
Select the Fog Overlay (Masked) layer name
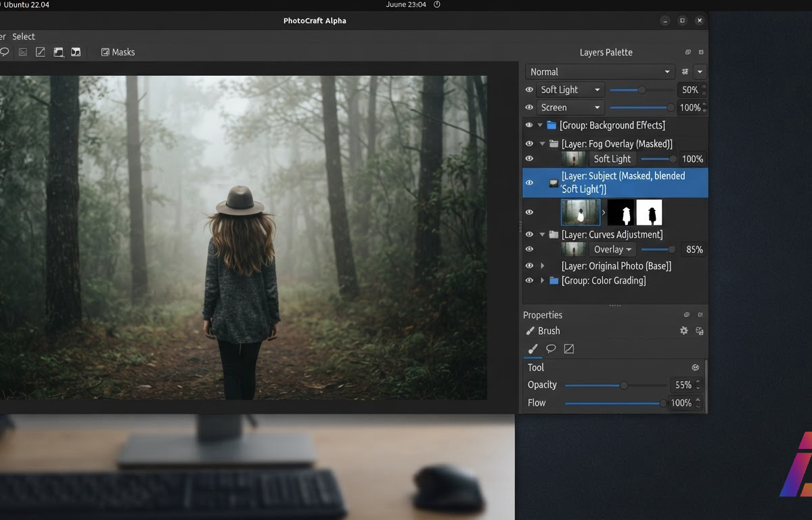tap(616, 144)
